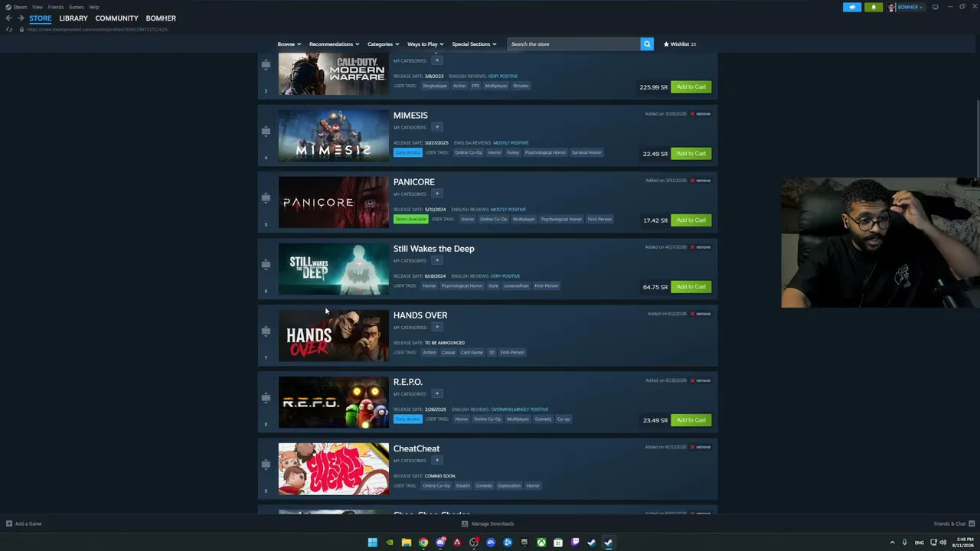Screen dimensions: 980x551
Task: Grab the drag handle for MIMESIS
Action: [x=266, y=131]
